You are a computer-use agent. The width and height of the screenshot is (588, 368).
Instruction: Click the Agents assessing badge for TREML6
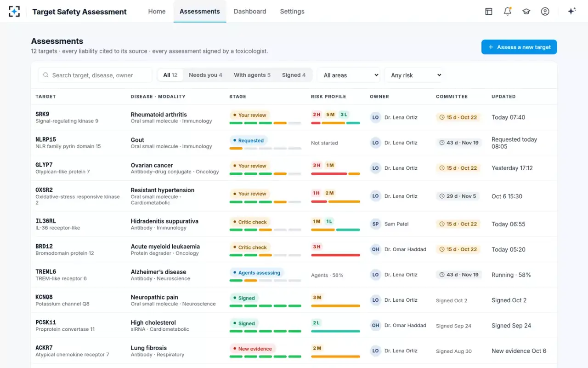coord(256,272)
